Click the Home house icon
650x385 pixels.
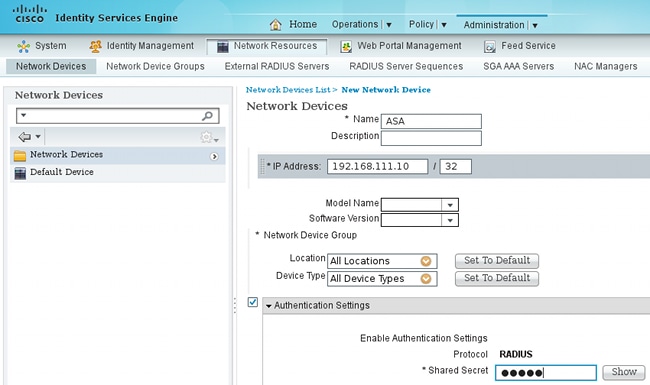click(276, 25)
